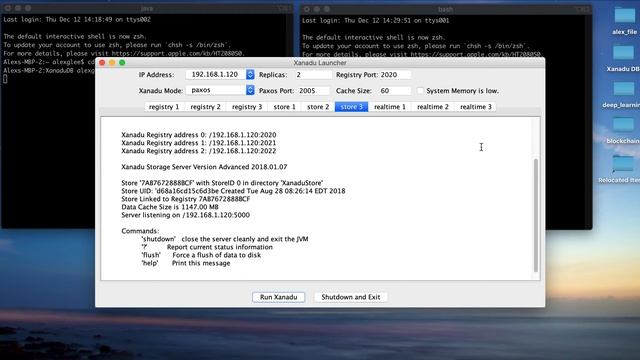Maximize Xanadu Launcher with the green button
640x360 pixels.
point(122,62)
